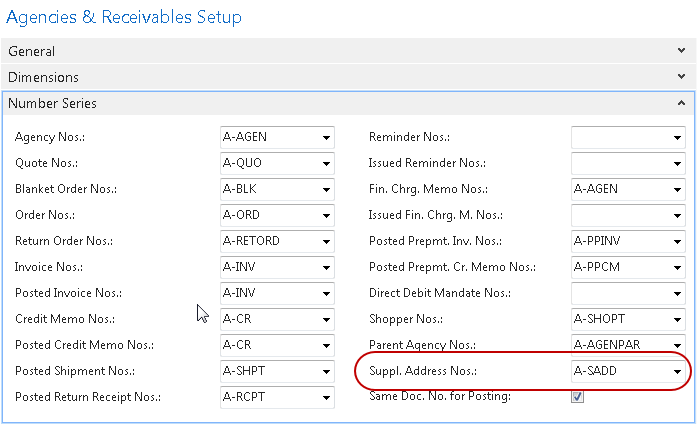
Task: Collapse the Number Series section
Action: [680, 103]
